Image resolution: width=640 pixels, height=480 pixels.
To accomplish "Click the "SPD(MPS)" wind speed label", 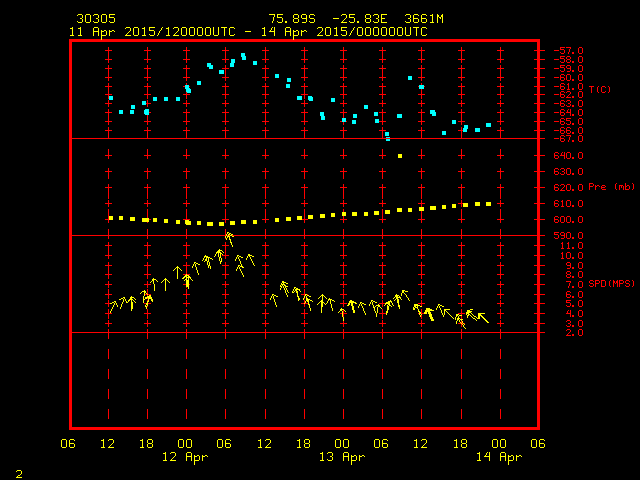I will [611, 283].
